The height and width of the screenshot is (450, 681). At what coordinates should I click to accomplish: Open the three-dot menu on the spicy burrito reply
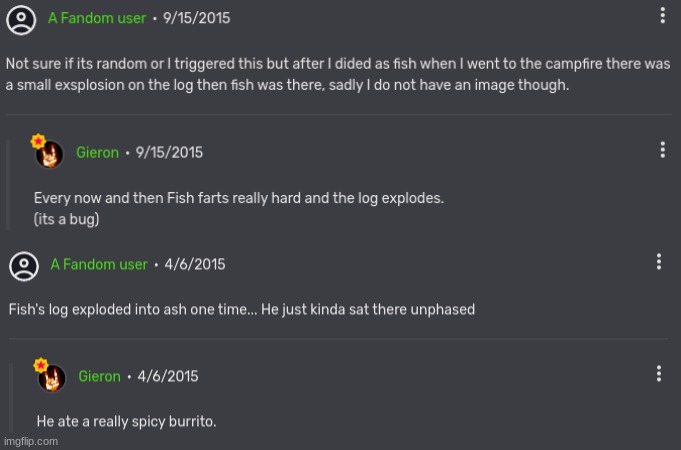tap(658, 374)
